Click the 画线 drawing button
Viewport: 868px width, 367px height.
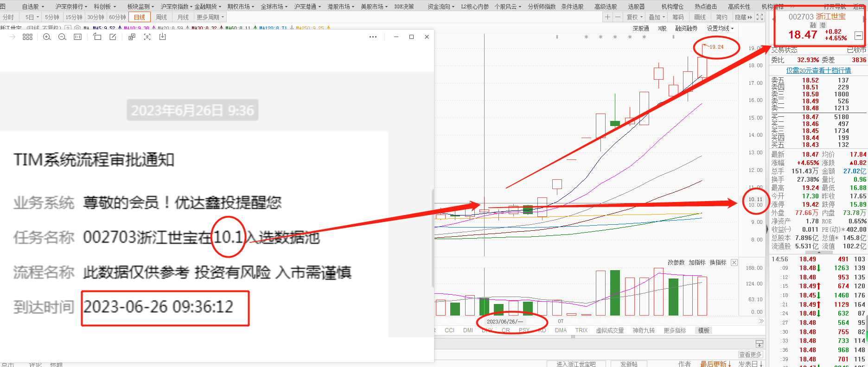tap(700, 17)
